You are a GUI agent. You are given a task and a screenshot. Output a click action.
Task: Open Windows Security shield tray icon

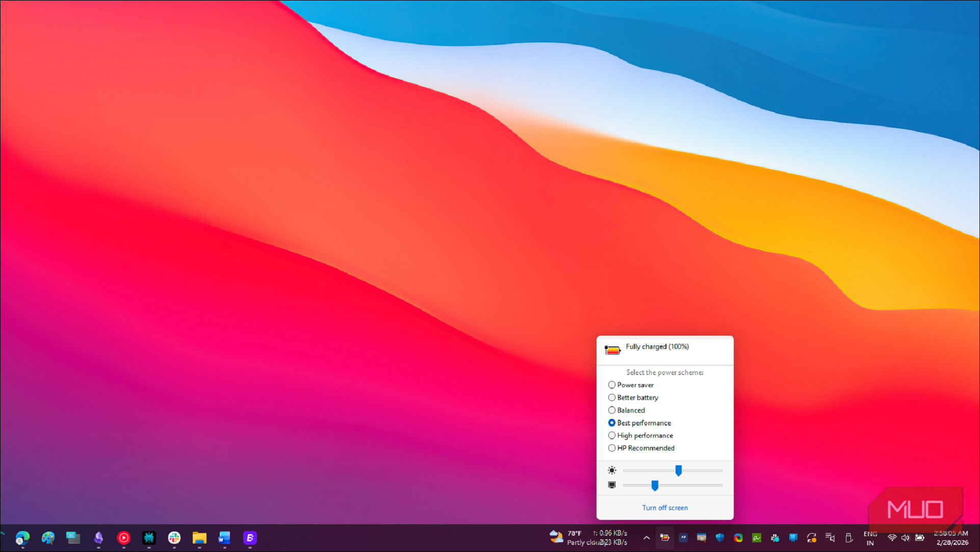[720, 538]
